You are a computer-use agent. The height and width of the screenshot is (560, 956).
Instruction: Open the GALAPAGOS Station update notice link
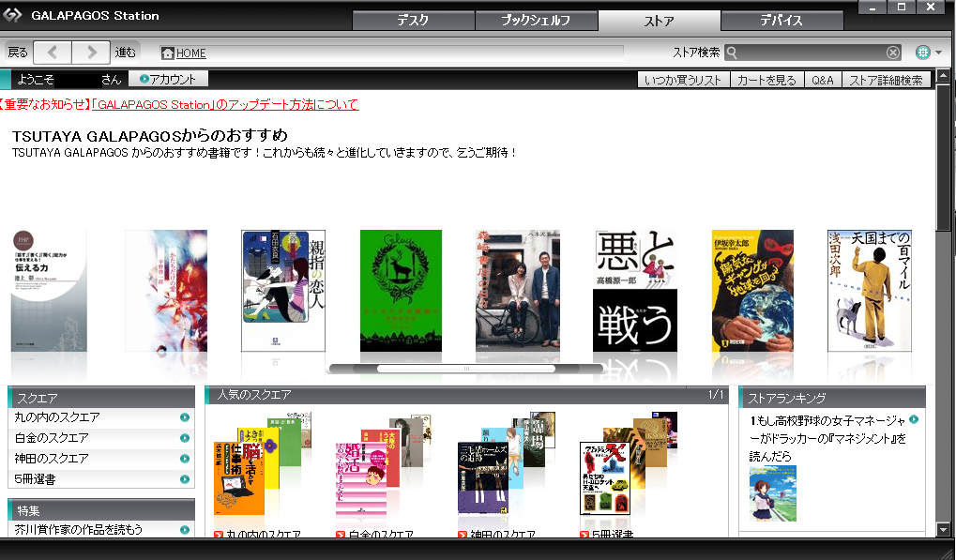225,105
